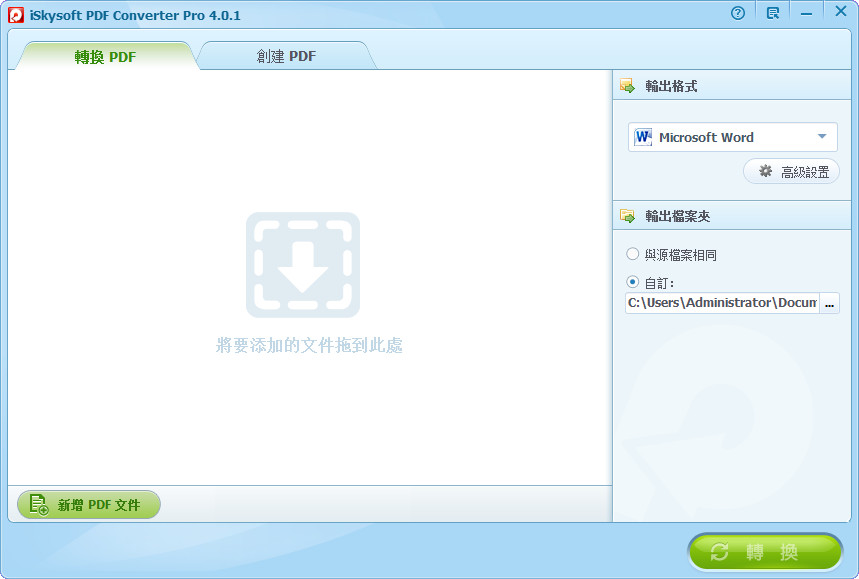Select the 與源檔案相同 radio option
Screen dimensions: 859x579
coord(633,254)
